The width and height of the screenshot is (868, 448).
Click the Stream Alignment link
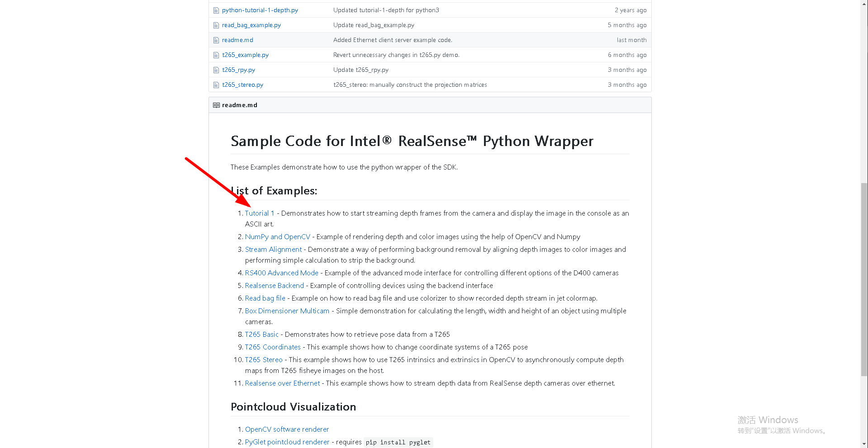pyautogui.click(x=273, y=249)
